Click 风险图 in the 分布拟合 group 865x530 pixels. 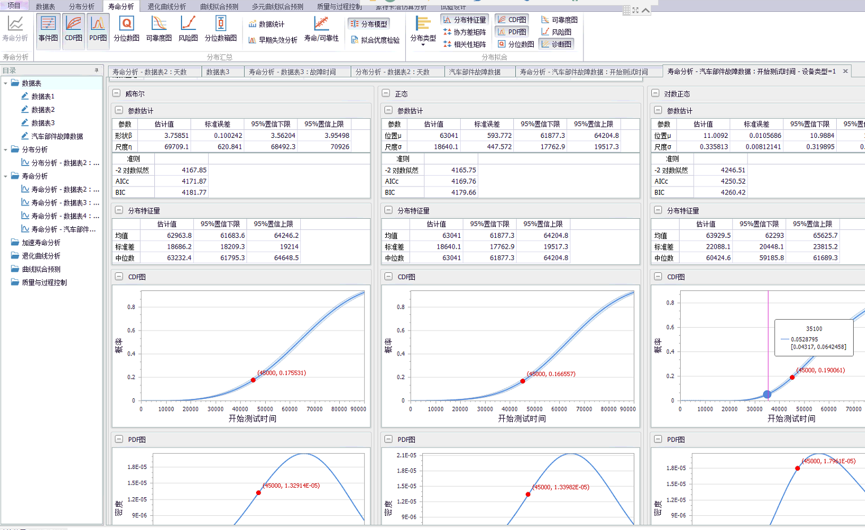coord(556,32)
